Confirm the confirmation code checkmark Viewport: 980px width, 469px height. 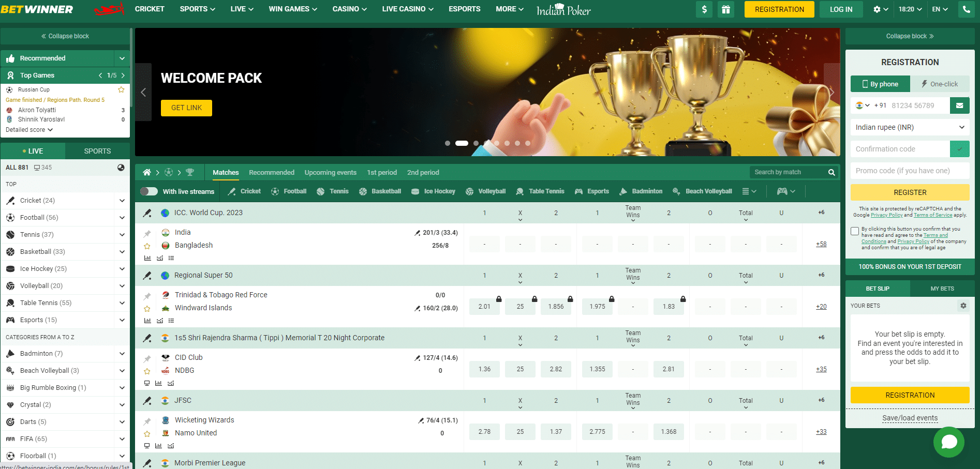click(959, 149)
